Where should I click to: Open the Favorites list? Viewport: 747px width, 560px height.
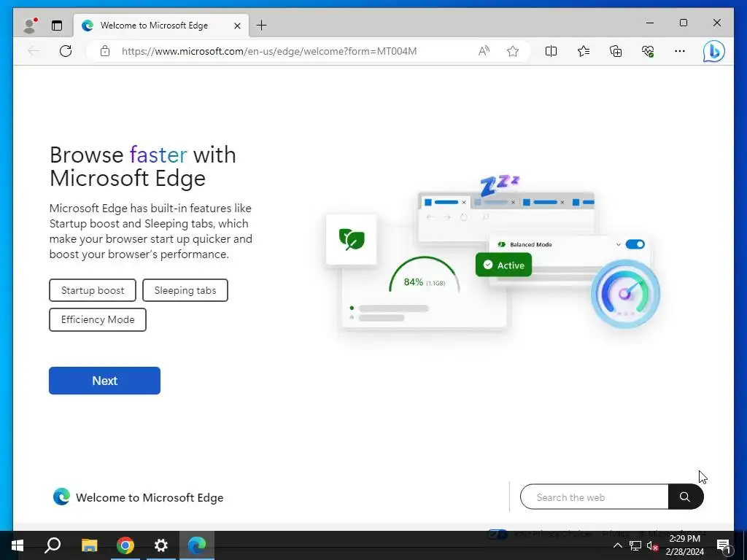click(583, 51)
